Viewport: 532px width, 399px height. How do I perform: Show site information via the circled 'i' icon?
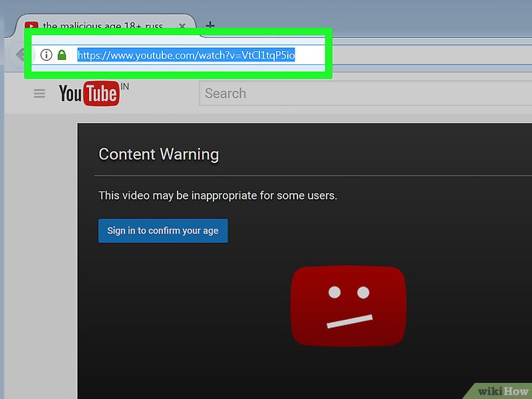coord(46,55)
